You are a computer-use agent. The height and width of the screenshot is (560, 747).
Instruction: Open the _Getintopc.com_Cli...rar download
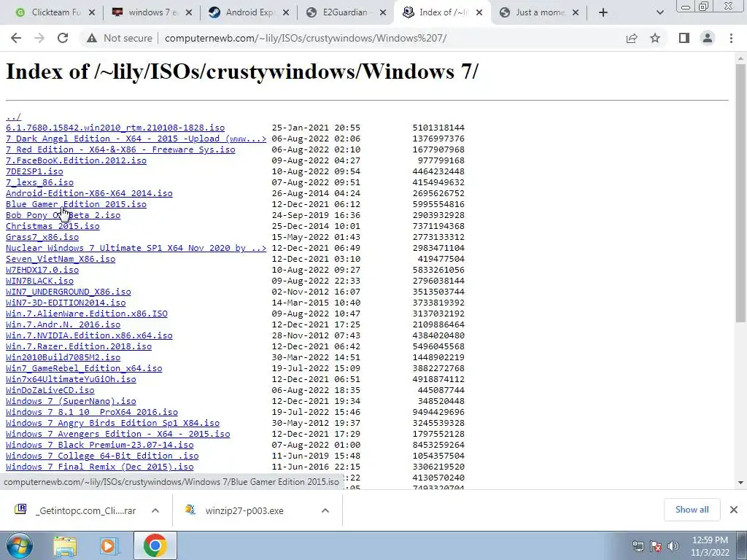click(76, 510)
